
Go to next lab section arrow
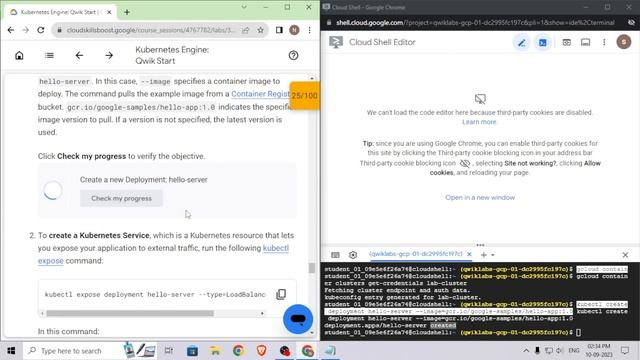pyautogui.click(x=109, y=56)
